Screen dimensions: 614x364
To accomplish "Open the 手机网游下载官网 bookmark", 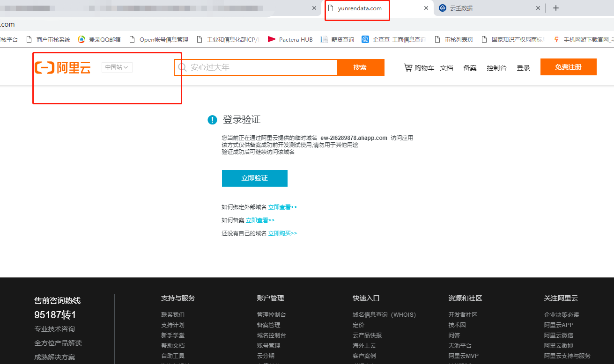I will (x=583, y=40).
